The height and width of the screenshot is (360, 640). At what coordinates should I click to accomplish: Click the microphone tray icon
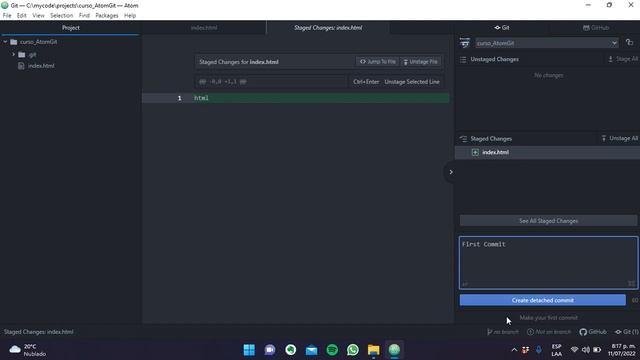click(x=539, y=350)
